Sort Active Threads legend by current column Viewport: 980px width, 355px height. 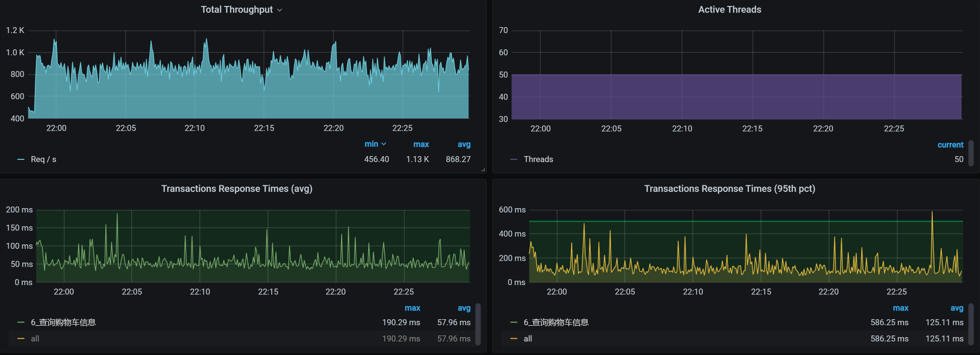pyautogui.click(x=950, y=145)
